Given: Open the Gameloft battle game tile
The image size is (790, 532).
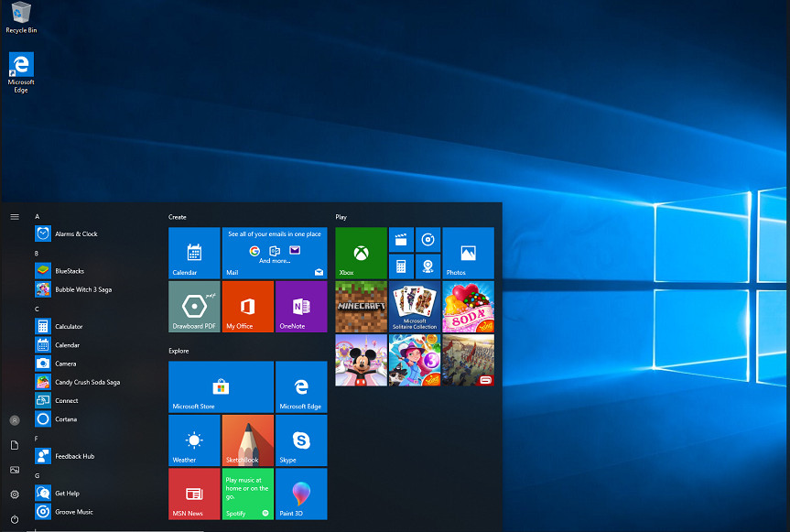Looking at the screenshot, I should [468, 360].
